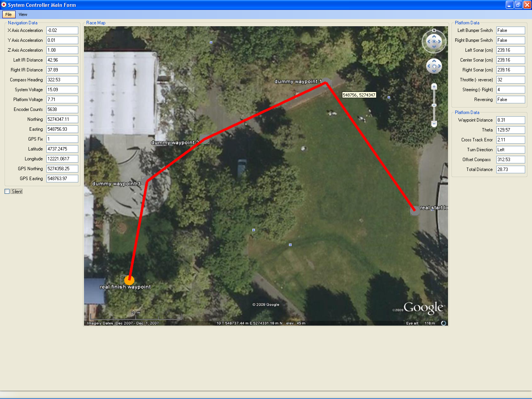Click the Google logo on the map
The width and height of the screenshot is (532, 399).
tap(423, 308)
